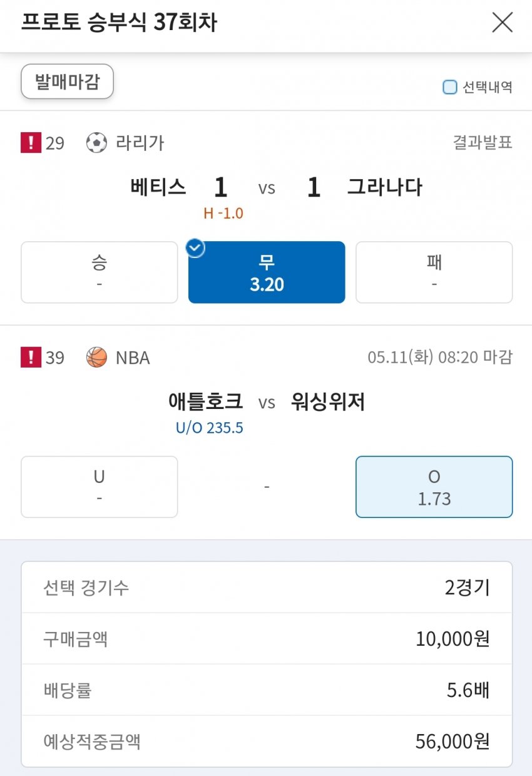The width and height of the screenshot is (532, 776).
Task: Click the 발매마감 button
Action: point(67,81)
